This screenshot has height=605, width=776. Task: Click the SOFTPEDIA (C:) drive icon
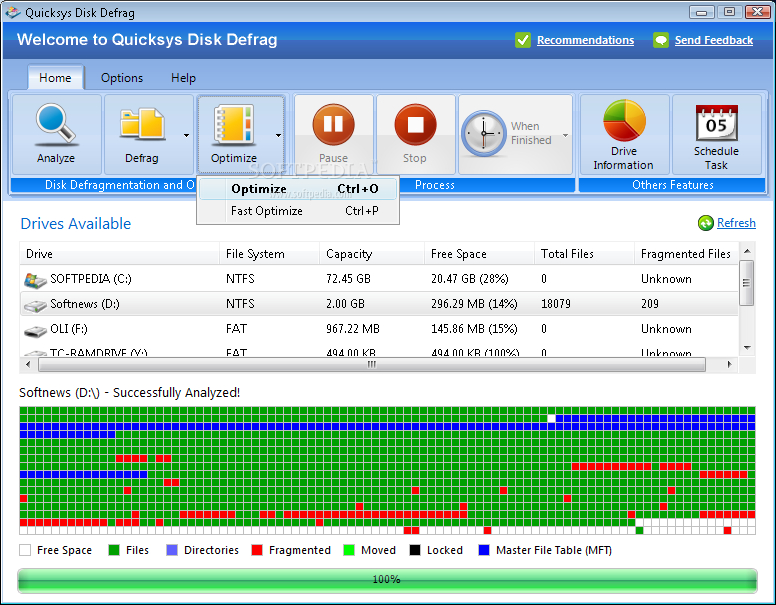click(35, 280)
